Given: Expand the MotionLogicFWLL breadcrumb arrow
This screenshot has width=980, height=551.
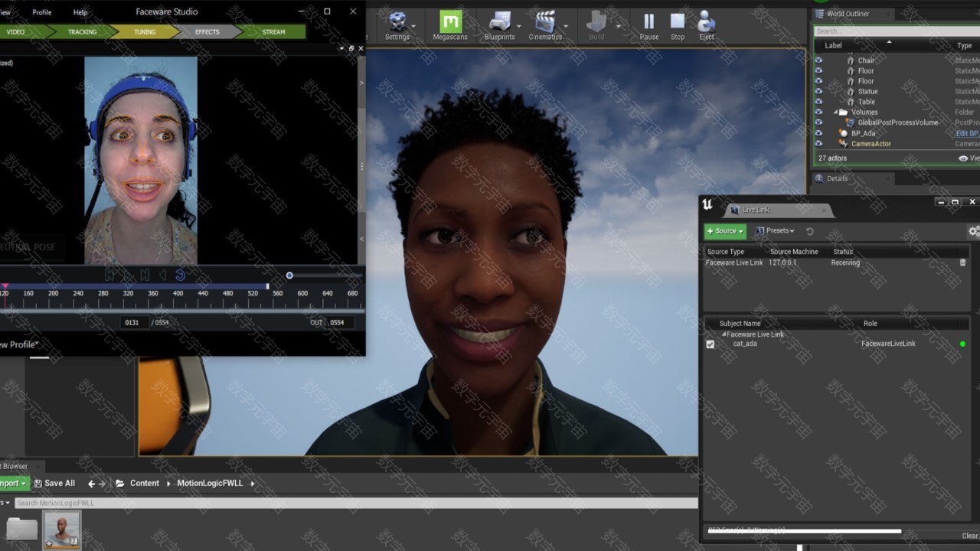Looking at the screenshot, I should [x=252, y=483].
